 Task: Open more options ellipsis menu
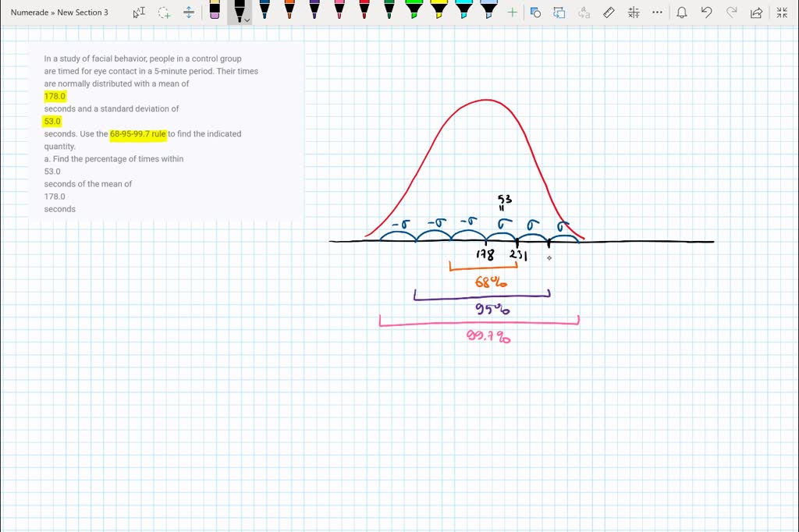coord(657,12)
